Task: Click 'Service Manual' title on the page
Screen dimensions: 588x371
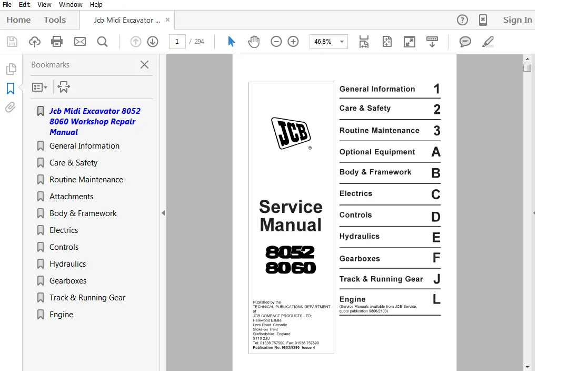Action: click(291, 216)
